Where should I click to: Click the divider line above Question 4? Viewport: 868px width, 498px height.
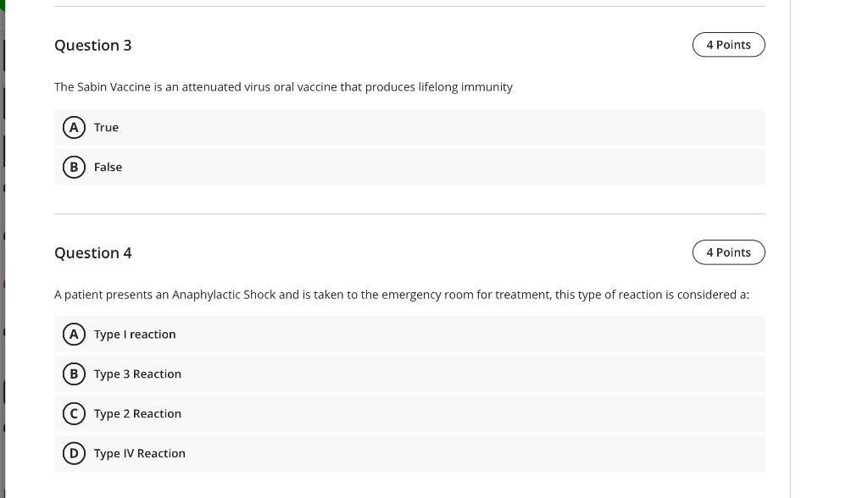(x=409, y=213)
